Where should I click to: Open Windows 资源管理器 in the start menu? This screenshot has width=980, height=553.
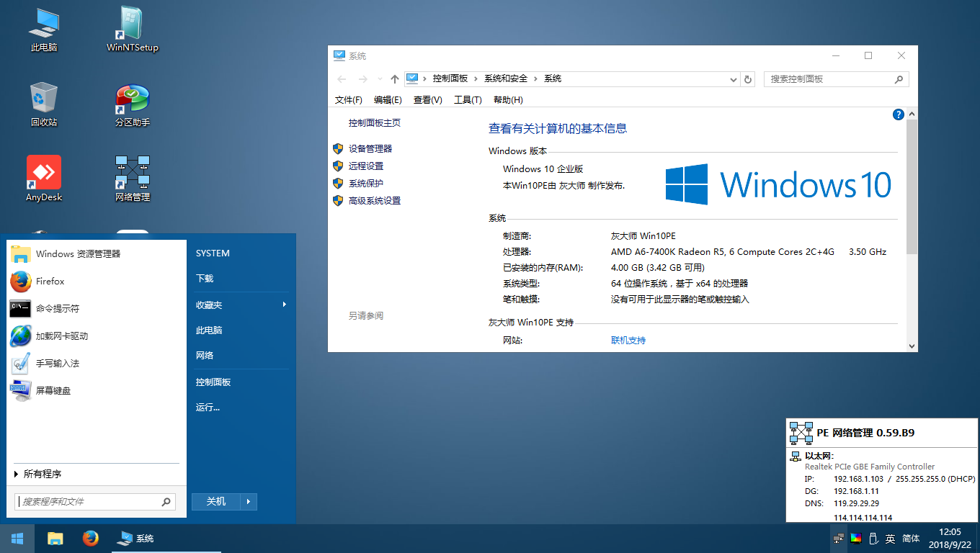(97, 253)
